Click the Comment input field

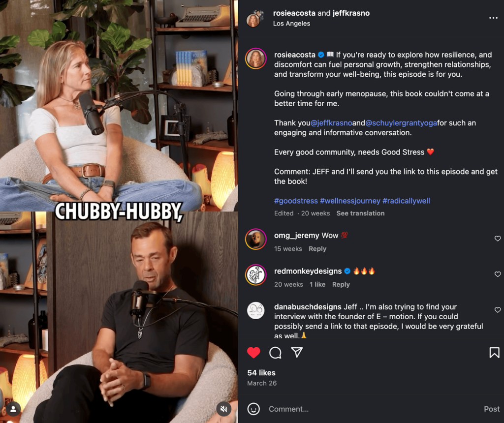tap(373, 409)
